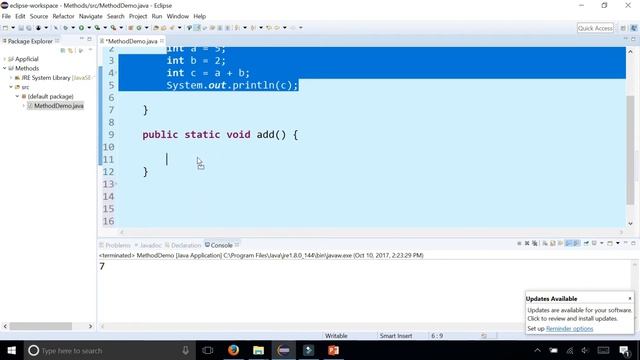Screen dimensions: 640x360
Task: Click the Java perspective icon
Action: click(x=634, y=28)
